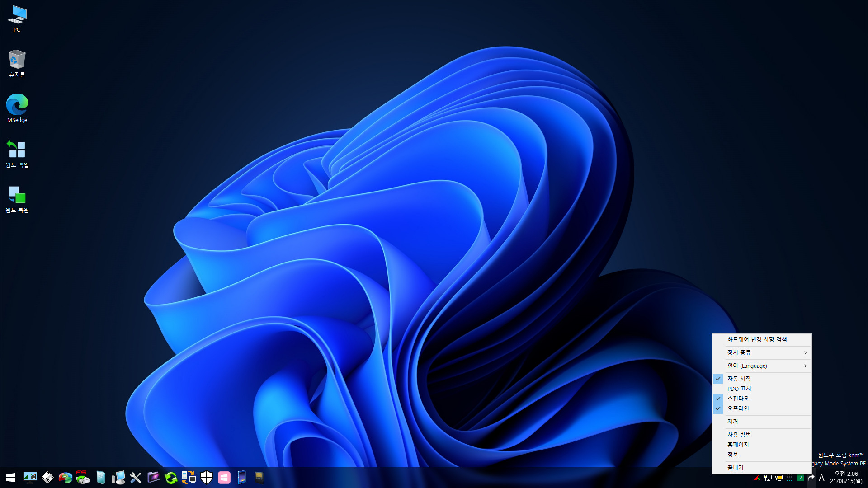The height and width of the screenshot is (488, 868).
Task: Open the computer-with-tower taskbar icon
Action: point(118,478)
